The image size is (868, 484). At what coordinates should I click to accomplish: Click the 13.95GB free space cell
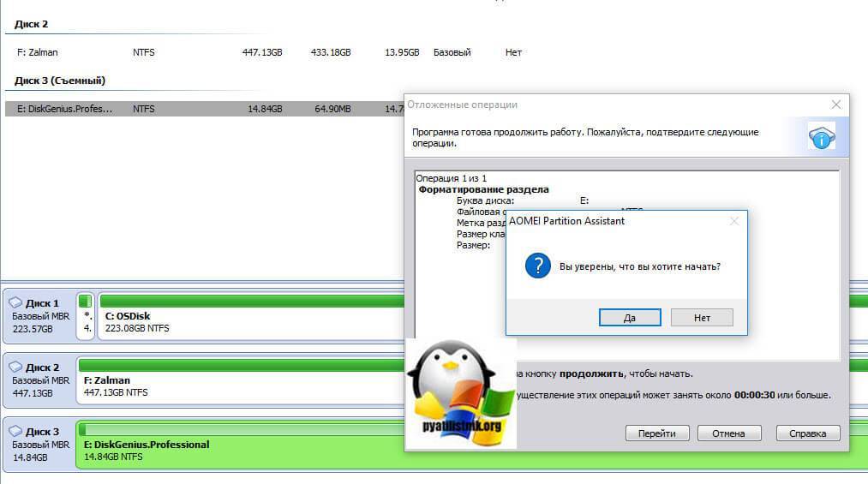402,52
